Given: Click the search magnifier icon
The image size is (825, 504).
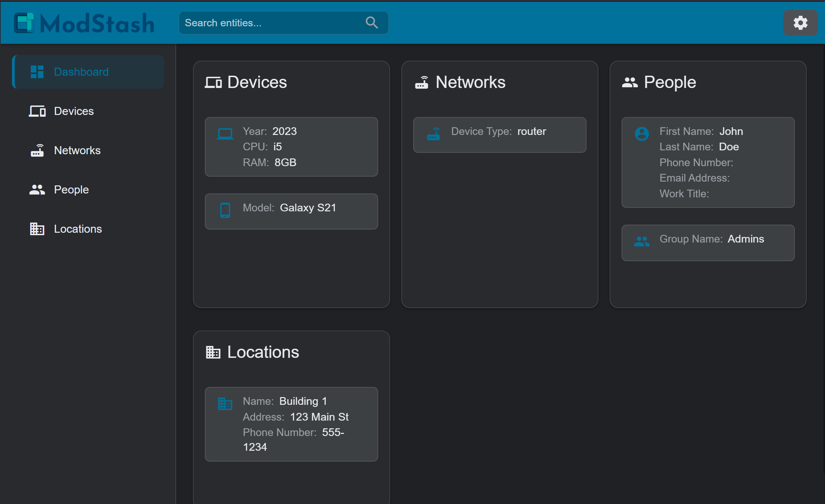Looking at the screenshot, I should pos(372,22).
